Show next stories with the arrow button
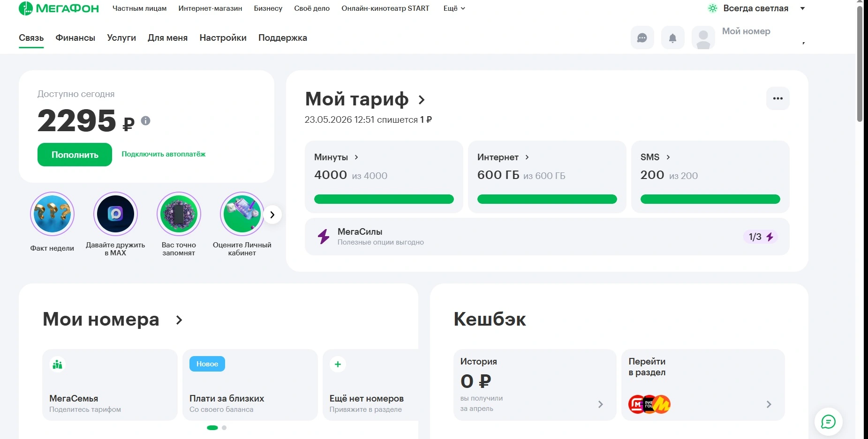 point(272,215)
